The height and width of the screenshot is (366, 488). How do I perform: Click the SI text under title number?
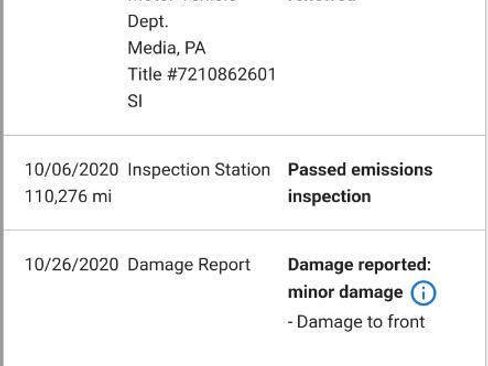point(135,101)
